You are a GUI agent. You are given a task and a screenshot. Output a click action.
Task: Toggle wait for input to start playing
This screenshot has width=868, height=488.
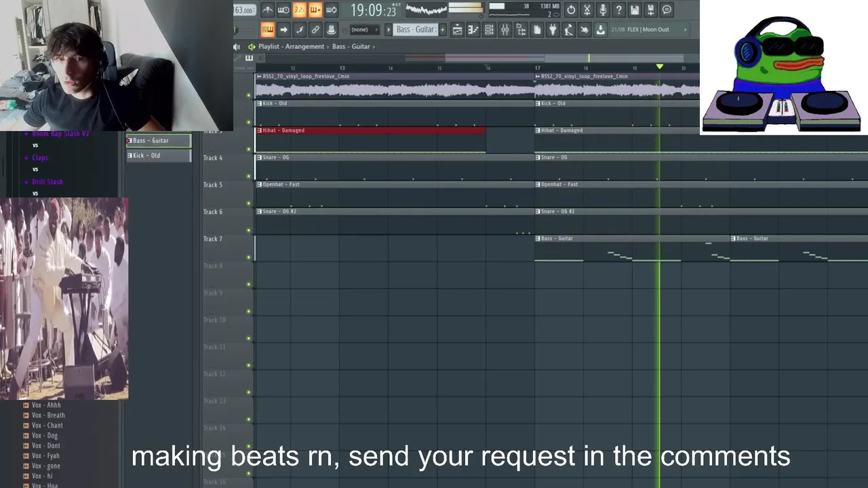(x=283, y=10)
